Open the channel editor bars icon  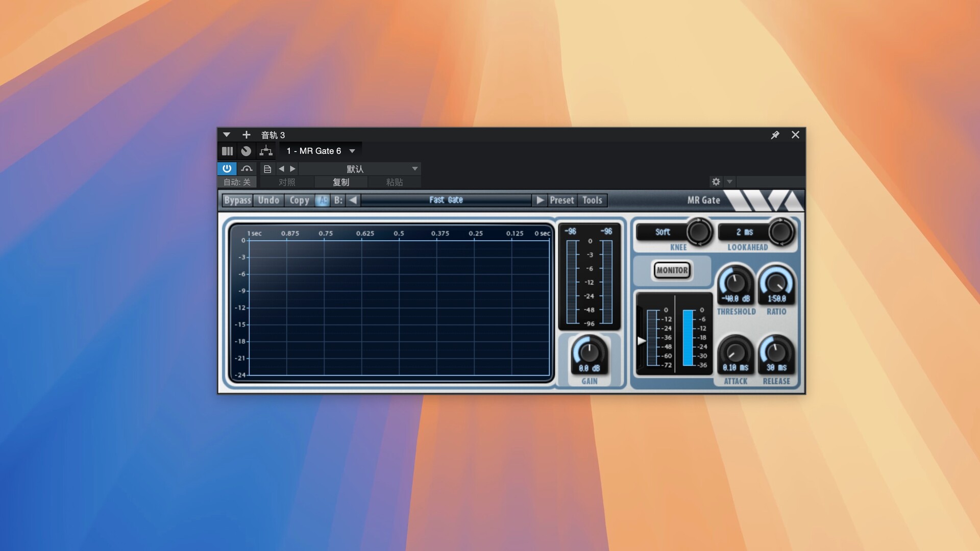click(227, 151)
